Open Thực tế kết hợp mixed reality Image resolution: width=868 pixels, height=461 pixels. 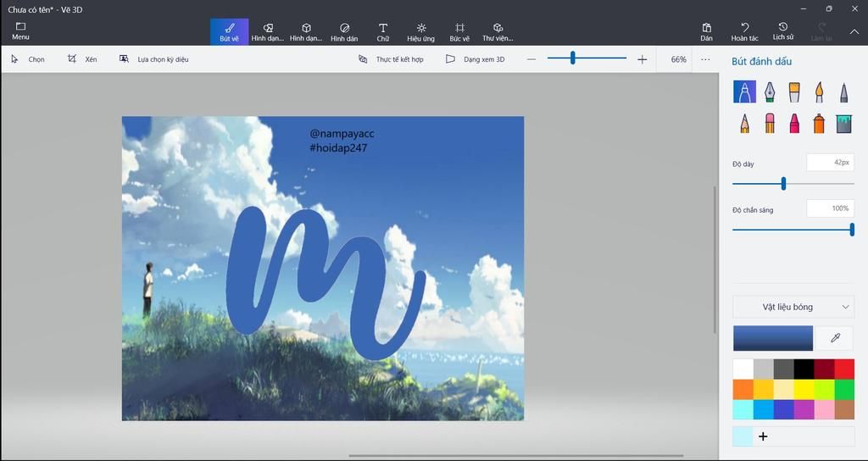(391, 59)
